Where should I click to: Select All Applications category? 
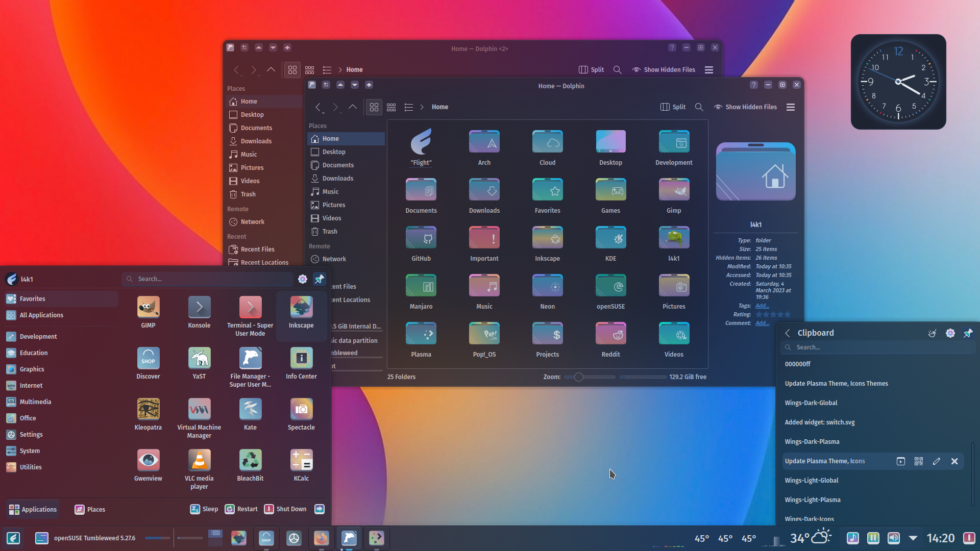point(61,315)
